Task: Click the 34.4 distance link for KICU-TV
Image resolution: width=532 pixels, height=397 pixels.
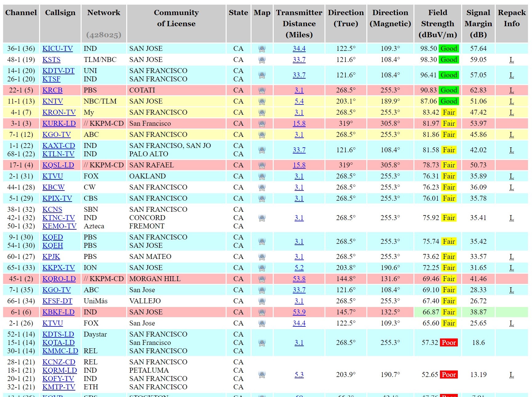Action: (x=299, y=49)
